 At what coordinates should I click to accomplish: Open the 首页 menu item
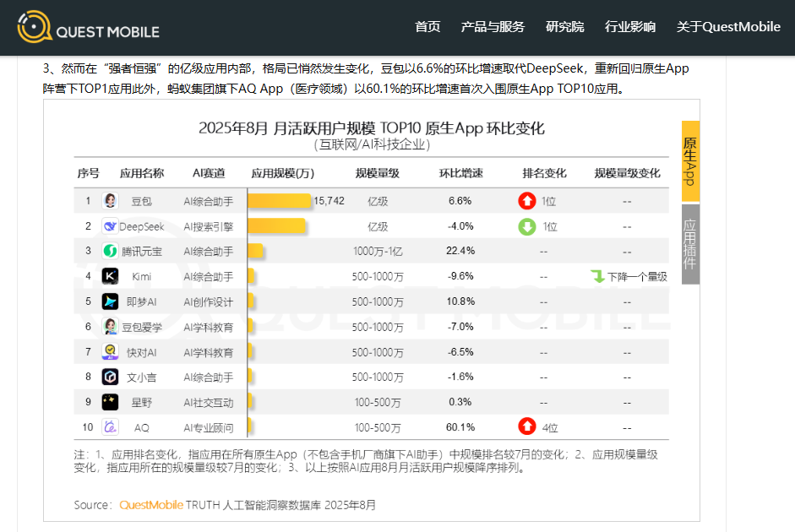(x=427, y=27)
